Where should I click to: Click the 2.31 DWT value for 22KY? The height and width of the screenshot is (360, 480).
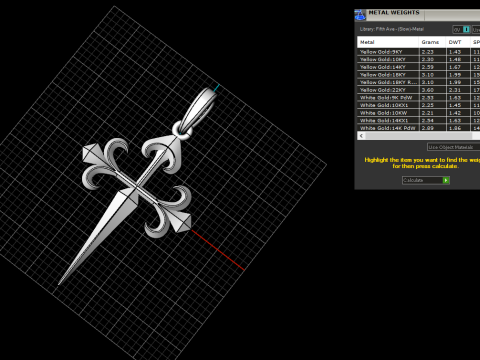tap(455, 90)
